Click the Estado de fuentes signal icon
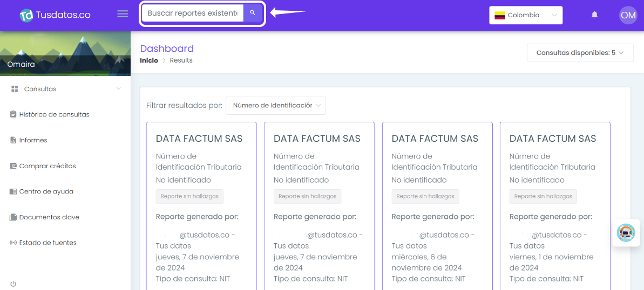 click(x=13, y=243)
